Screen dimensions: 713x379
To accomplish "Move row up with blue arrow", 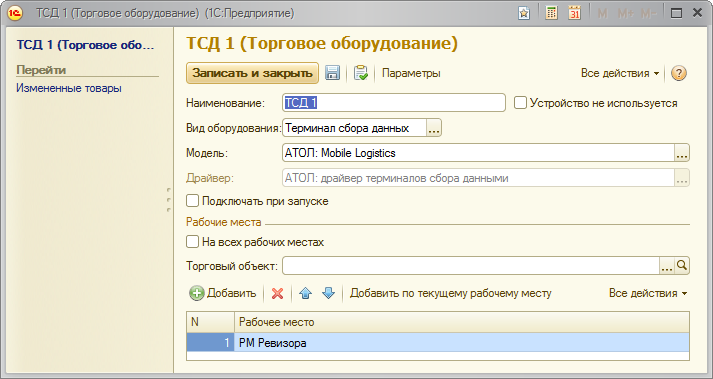I will [306, 293].
